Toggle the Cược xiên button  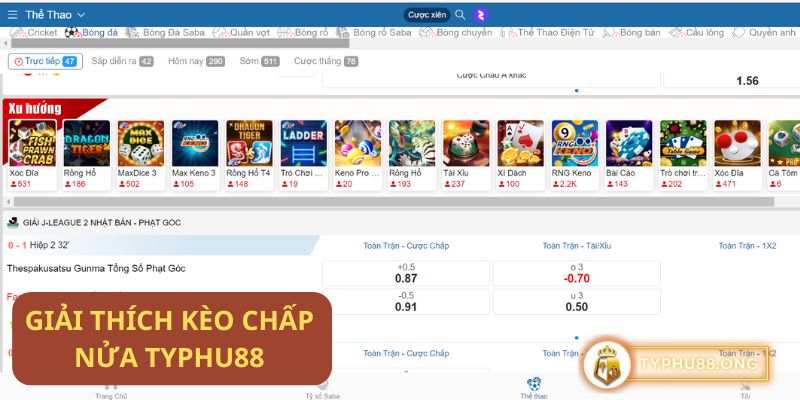point(426,15)
